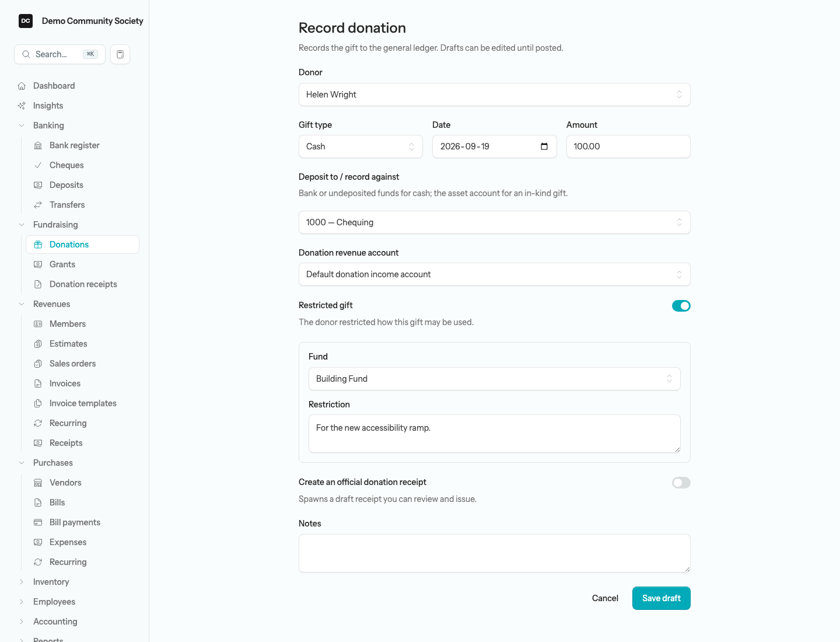Go to Grants page
The height and width of the screenshot is (642, 840).
tap(82, 264)
